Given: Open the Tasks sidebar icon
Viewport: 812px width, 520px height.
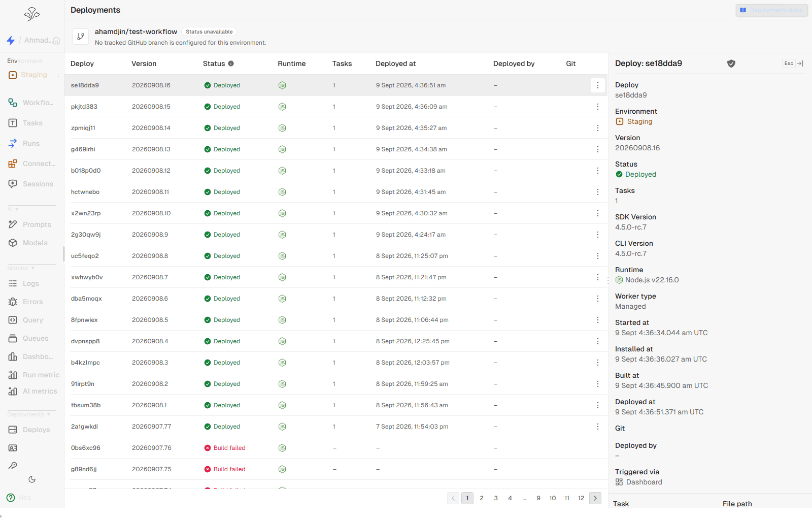Looking at the screenshot, I should point(13,123).
